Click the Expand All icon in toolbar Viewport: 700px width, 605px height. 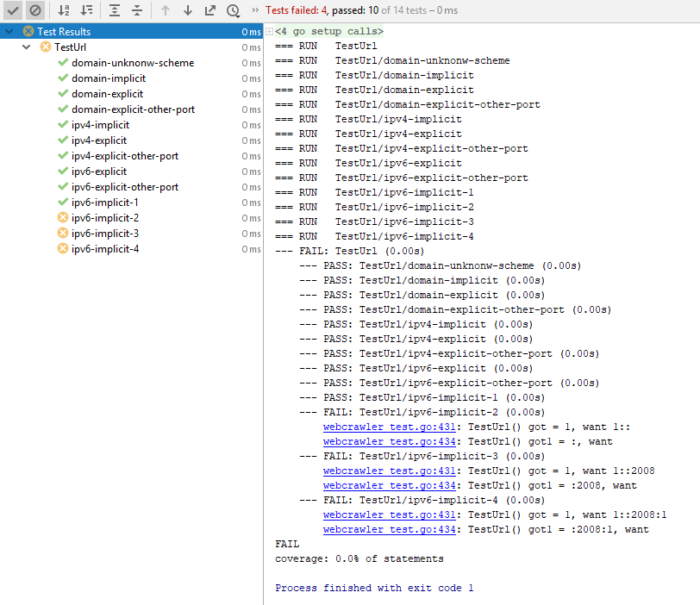coord(115,10)
